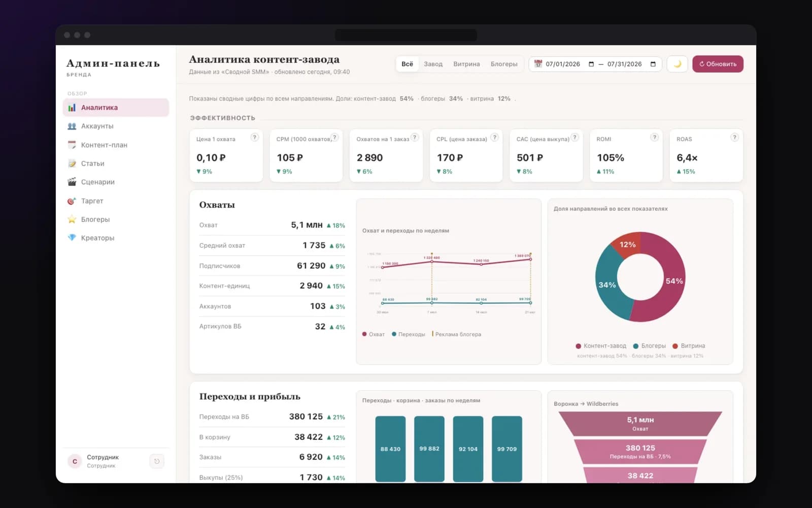Click the Подписчиков value 61 290
The height and width of the screenshot is (508, 812).
(x=311, y=266)
